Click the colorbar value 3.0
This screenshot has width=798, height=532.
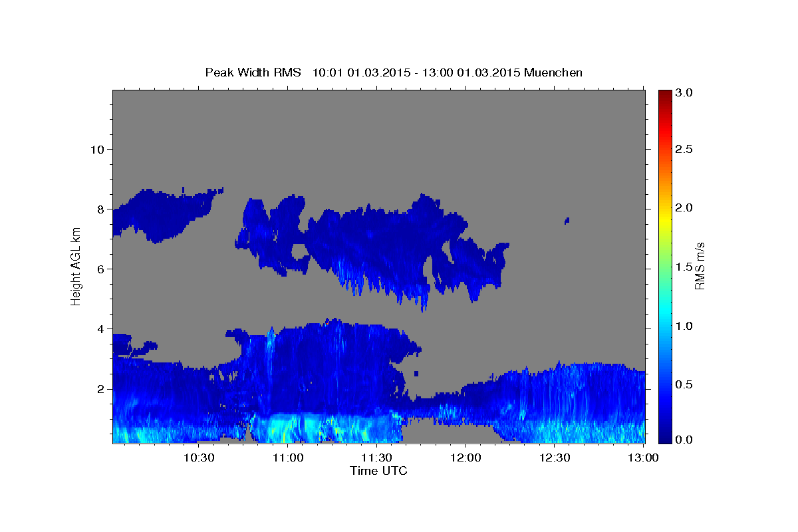(x=684, y=93)
